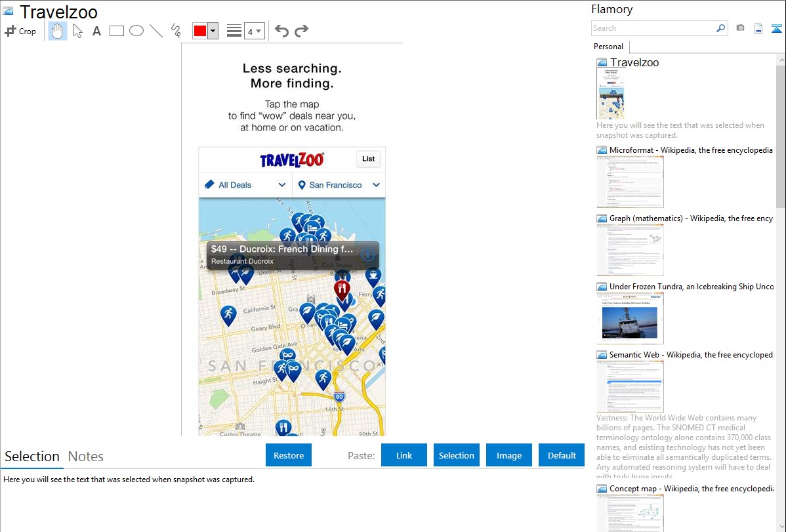The image size is (786, 532).
Task: Select the Concept map snapshot title
Action: click(x=692, y=488)
